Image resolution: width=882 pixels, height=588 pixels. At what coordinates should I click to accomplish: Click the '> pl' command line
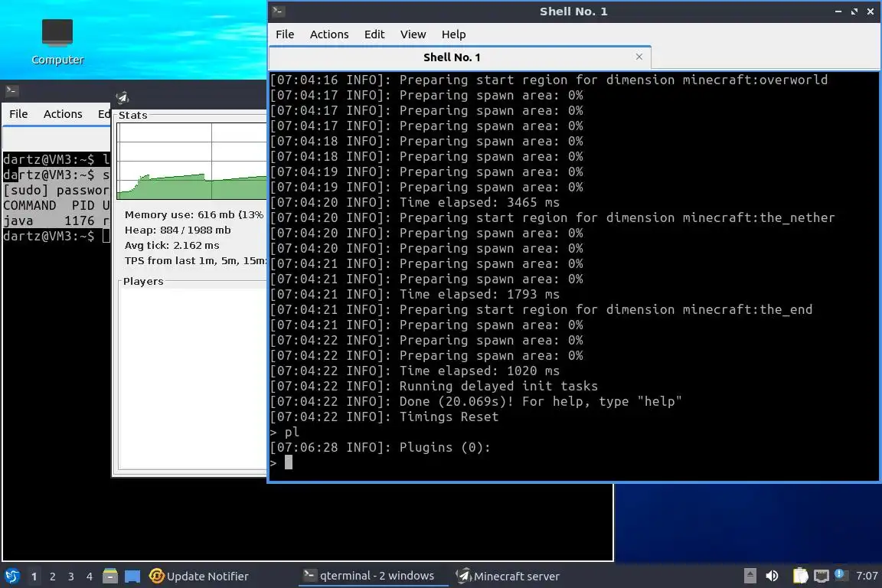pyautogui.click(x=285, y=432)
